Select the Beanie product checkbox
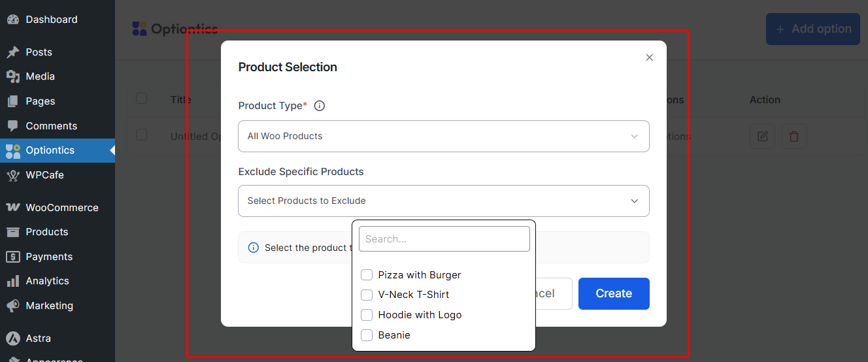This screenshot has height=362, width=868. click(367, 335)
